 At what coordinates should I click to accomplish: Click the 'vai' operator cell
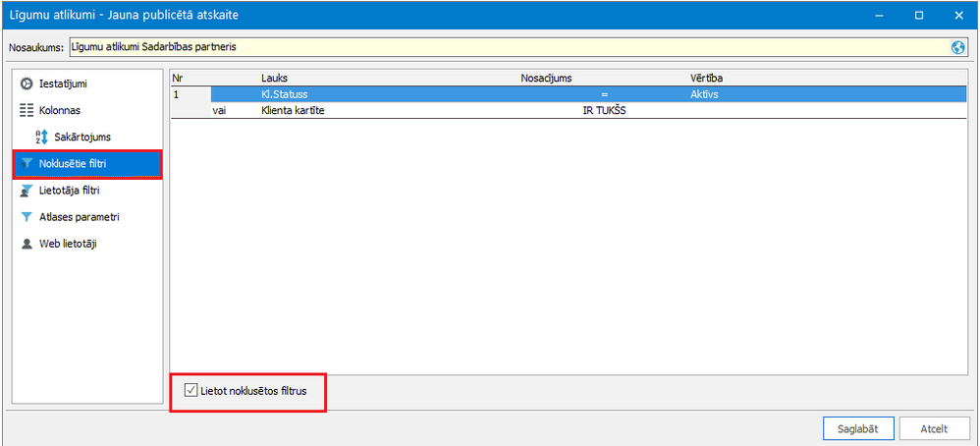pyautogui.click(x=219, y=111)
